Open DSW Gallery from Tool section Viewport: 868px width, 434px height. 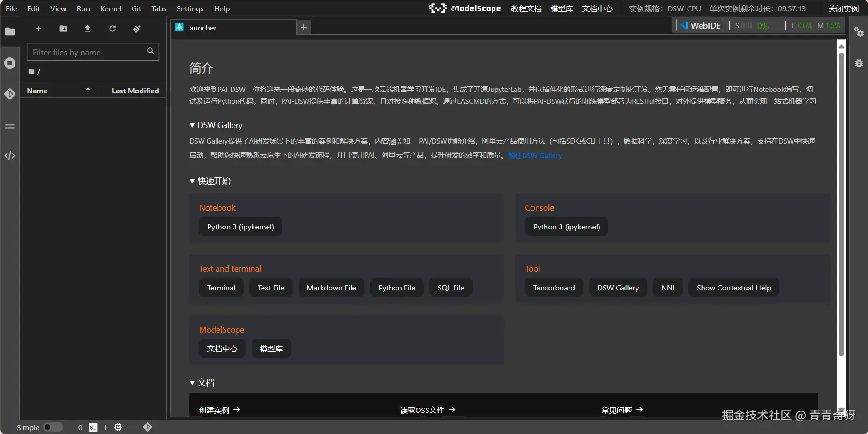618,288
